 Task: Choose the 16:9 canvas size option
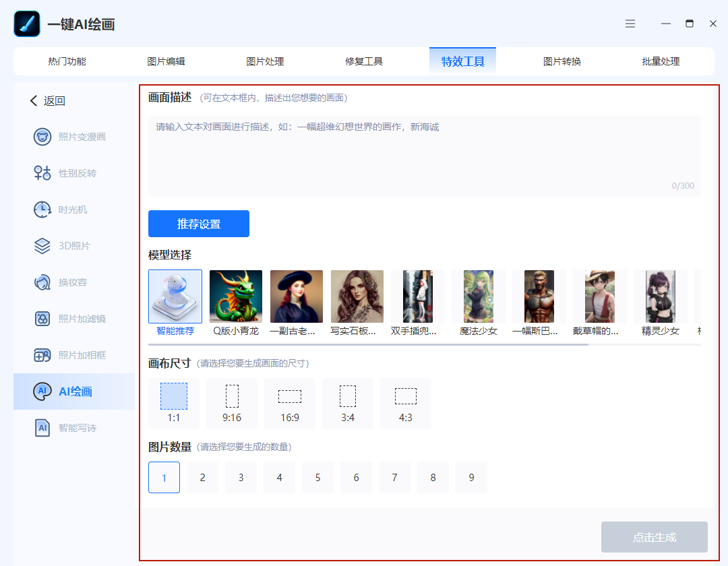pos(290,403)
